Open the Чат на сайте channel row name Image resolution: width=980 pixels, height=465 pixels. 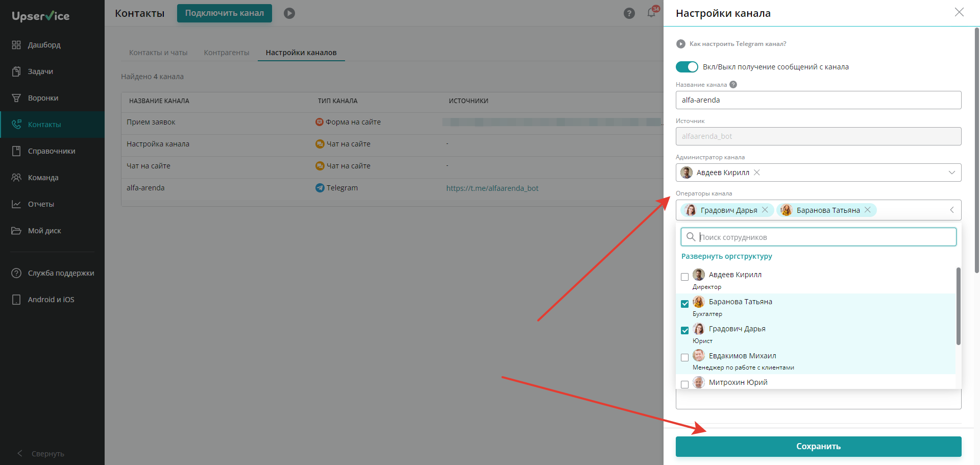click(149, 166)
